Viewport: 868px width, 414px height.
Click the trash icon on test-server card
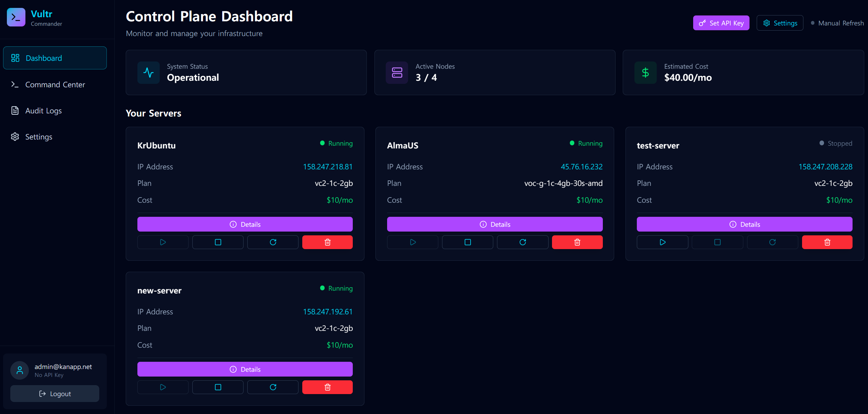(x=827, y=242)
